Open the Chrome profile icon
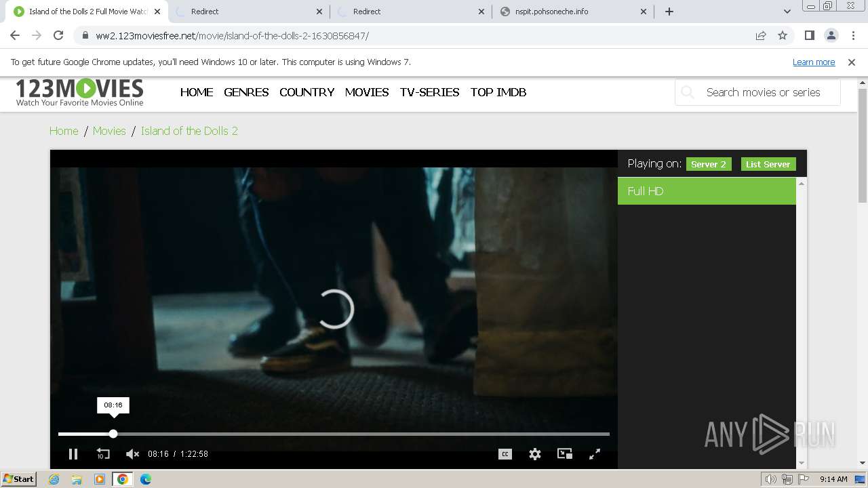 coord(831,35)
